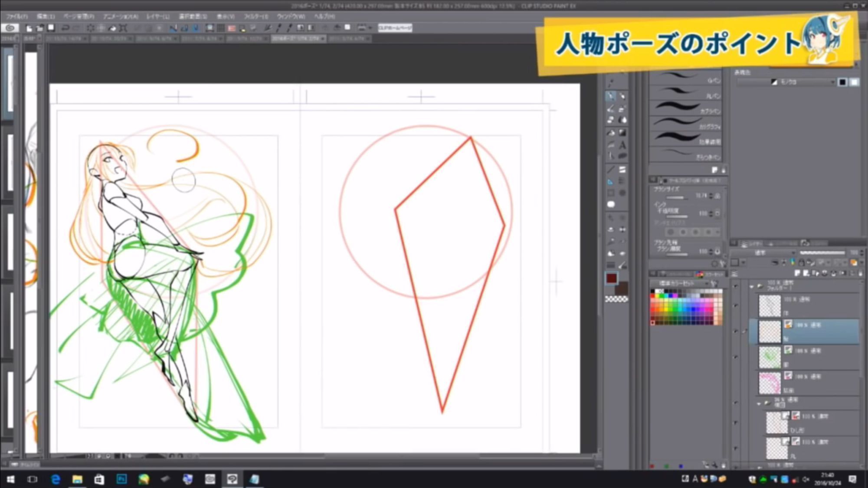This screenshot has height=488, width=868.
Task: Toggle visibility of the フォルダー1 folder
Action: 736,286
